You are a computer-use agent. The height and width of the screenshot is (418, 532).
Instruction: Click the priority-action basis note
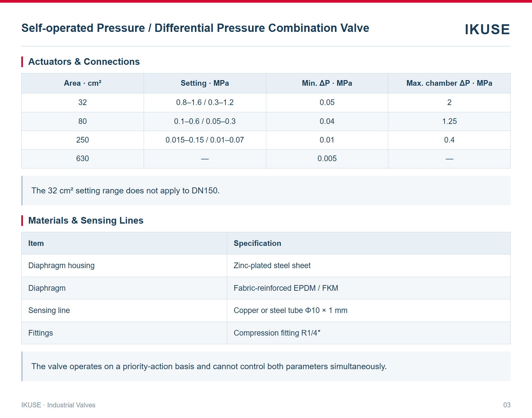click(266, 366)
